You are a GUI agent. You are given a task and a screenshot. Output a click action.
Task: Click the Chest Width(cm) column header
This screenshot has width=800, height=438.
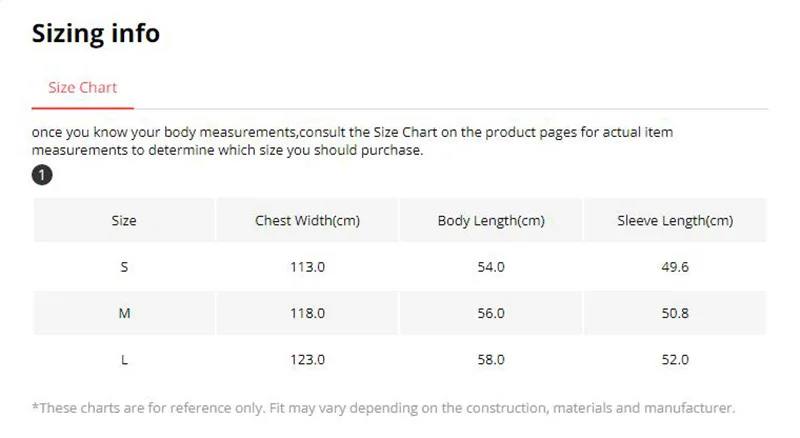coord(308,221)
